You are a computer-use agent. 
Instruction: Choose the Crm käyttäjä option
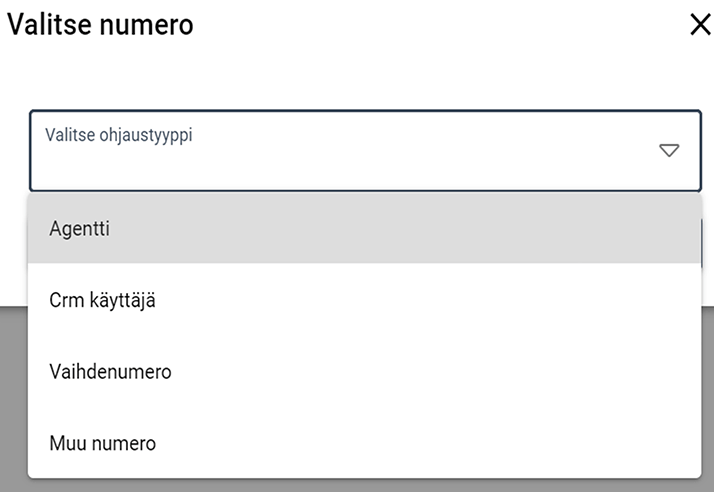coord(102,300)
